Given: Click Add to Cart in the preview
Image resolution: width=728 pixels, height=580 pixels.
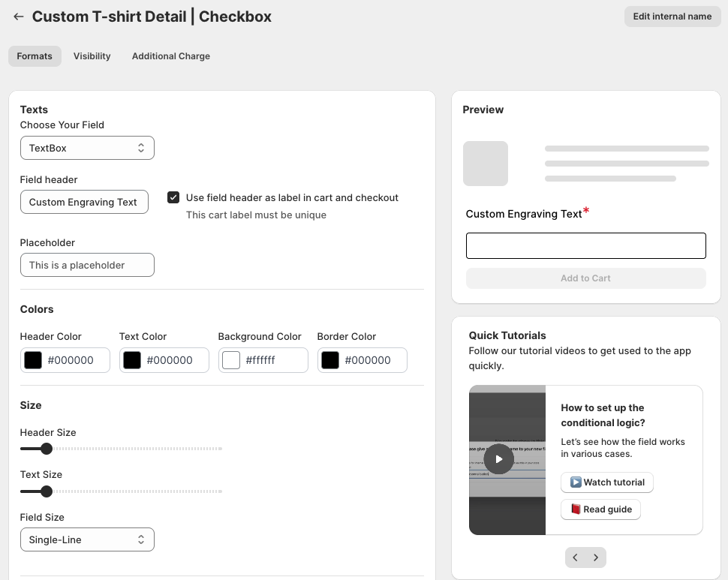Looking at the screenshot, I should (x=585, y=278).
